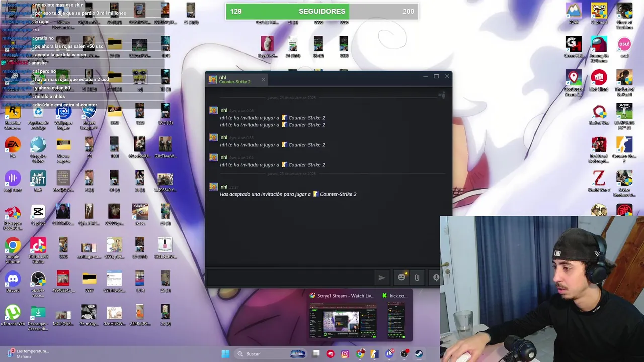Image resolution: width=644 pixels, height=362 pixels.
Task: Open the Discord taskbar icon with notifications
Action: 389,354
